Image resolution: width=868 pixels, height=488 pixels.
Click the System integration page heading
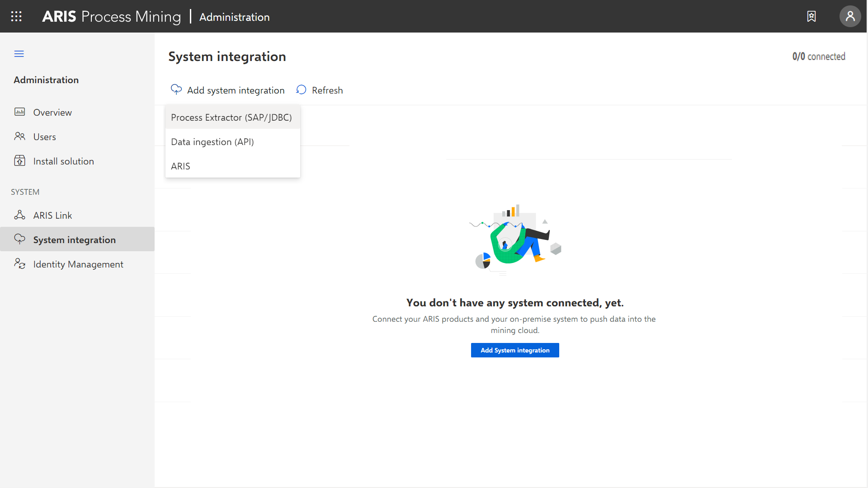(227, 56)
